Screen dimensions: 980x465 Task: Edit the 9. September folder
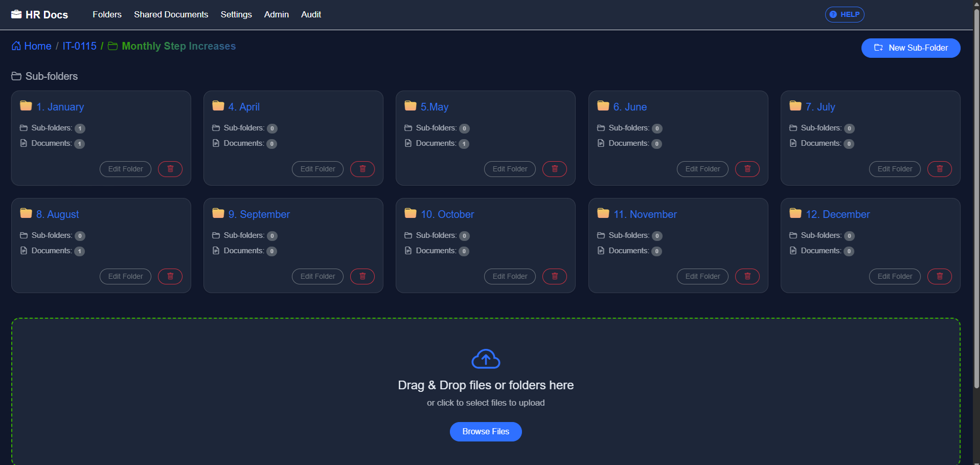point(317,276)
